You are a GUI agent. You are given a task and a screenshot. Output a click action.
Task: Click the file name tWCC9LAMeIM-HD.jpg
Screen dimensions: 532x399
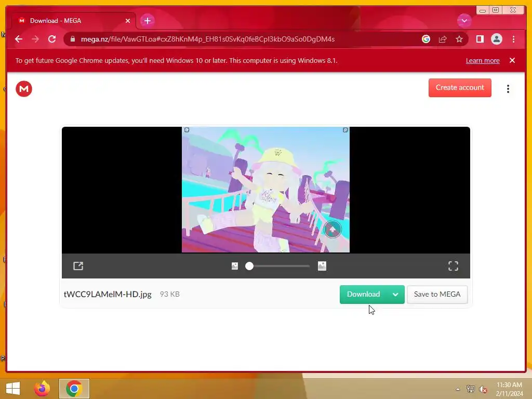pos(108,294)
